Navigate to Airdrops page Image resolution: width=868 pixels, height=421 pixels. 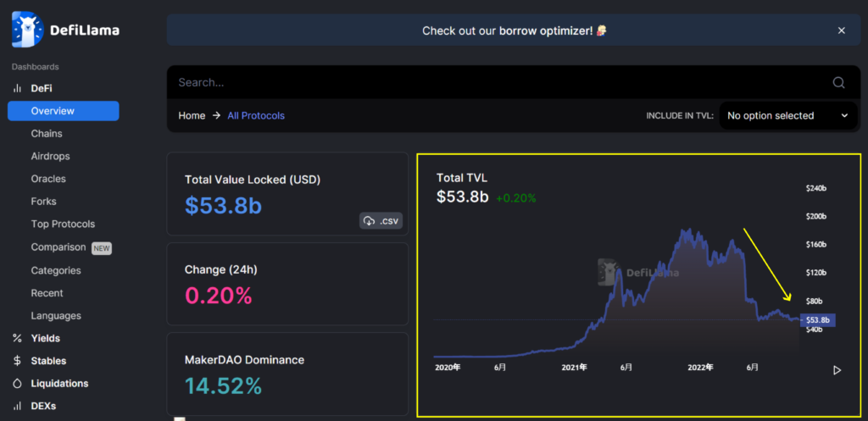pos(50,157)
